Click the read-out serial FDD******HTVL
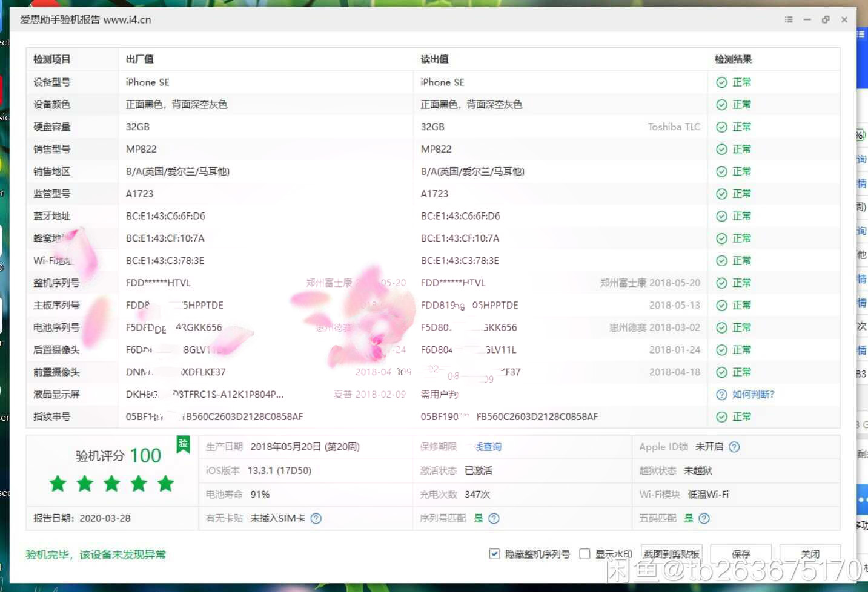This screenshot has width=868, height=592. coord(453,283)
